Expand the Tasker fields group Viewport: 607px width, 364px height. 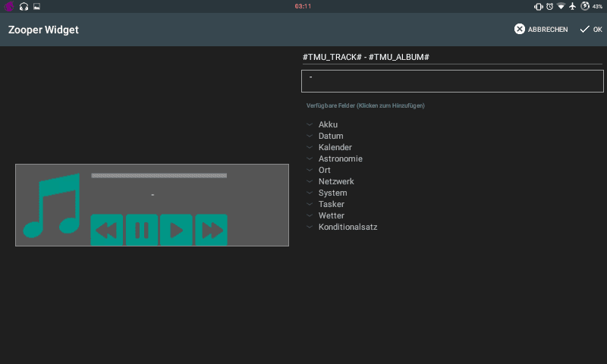pos(331,204)
